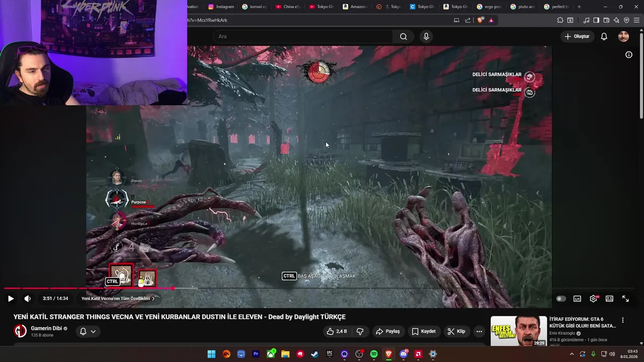Screen dimensions: 644x362
Task: Switch to the first Amazon browser tab
Action: coord(355,7)
